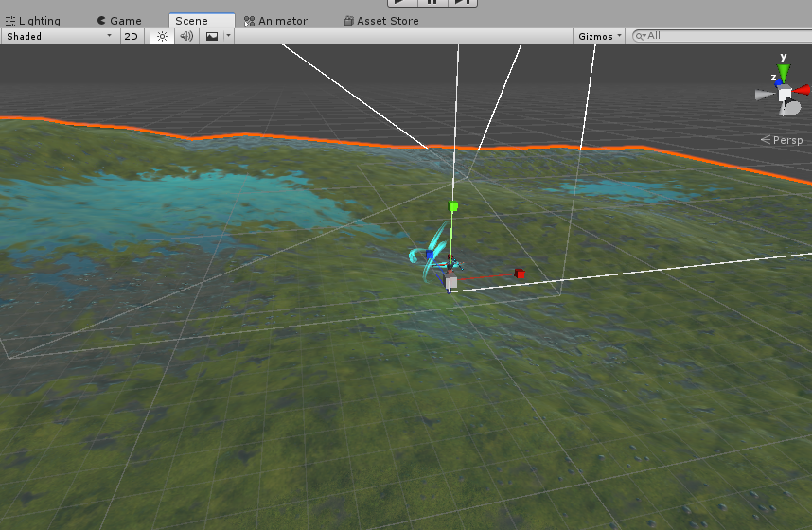This screenshot has width=812, height=530.
Task: Toggle scene lighting sun icon
Action: tap(162, 36)
